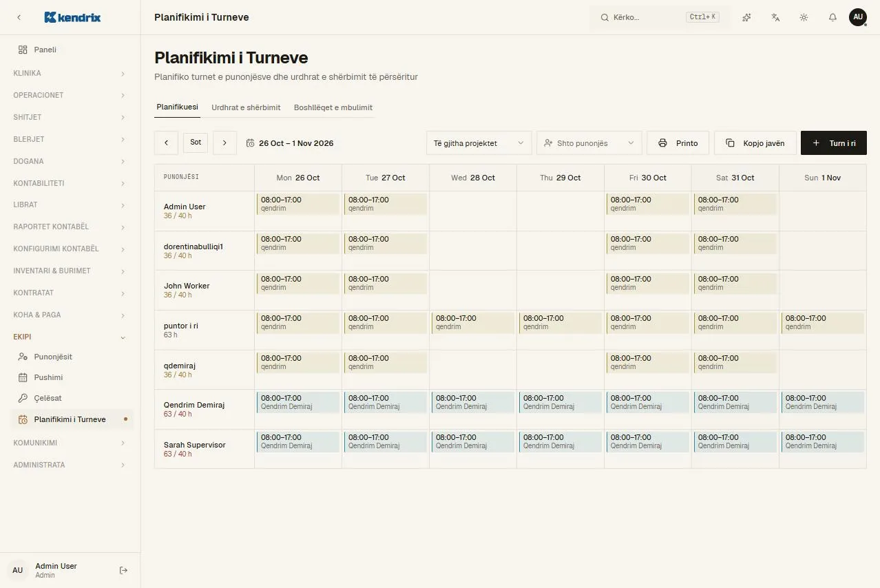The image size is (880, 588).
Task: Expand the KOMUNIKIMI section
Action: (x=70, y=443)
